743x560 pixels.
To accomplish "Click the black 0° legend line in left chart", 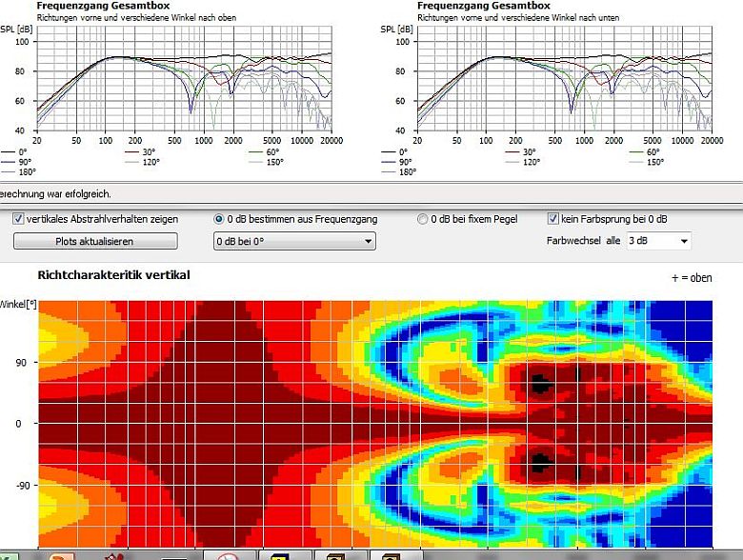I will point(8,152).
